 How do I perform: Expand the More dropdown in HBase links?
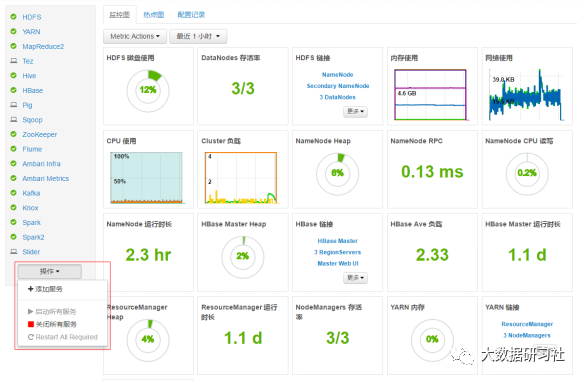[x=355, y=278]
